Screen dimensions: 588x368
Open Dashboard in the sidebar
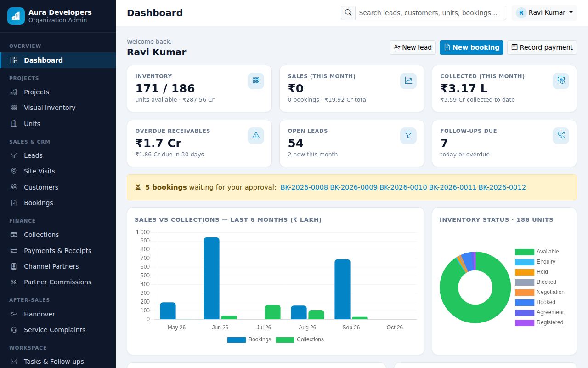(58, 60)
